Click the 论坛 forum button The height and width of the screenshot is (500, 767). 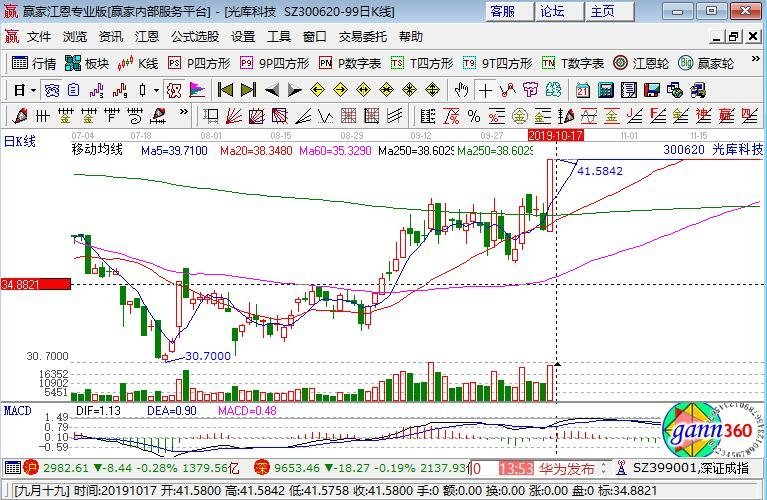click(x=559, y=11)
